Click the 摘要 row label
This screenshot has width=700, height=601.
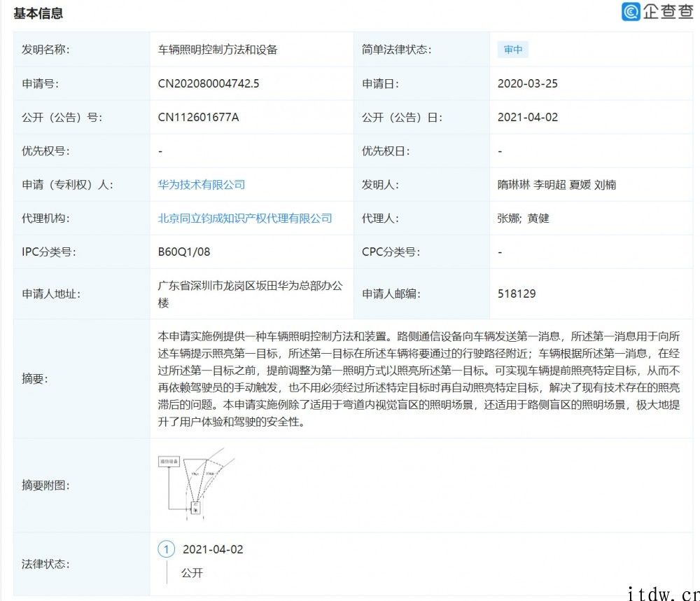coord(35,379)
